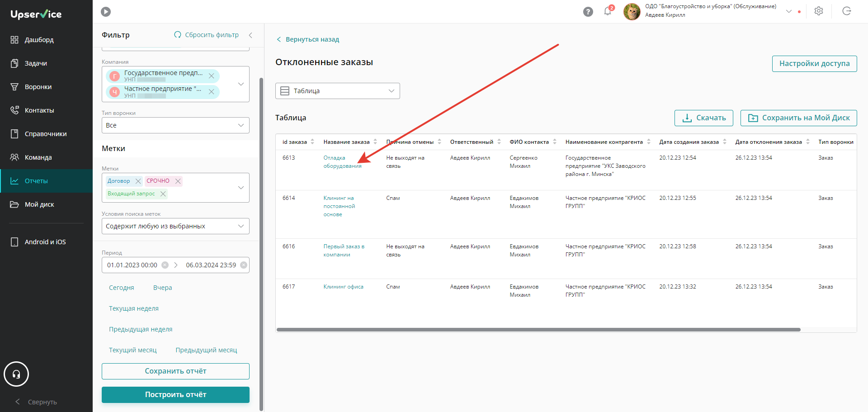Open the Команда section
Screen dimensions: 868x412
(x=46, y=157)
